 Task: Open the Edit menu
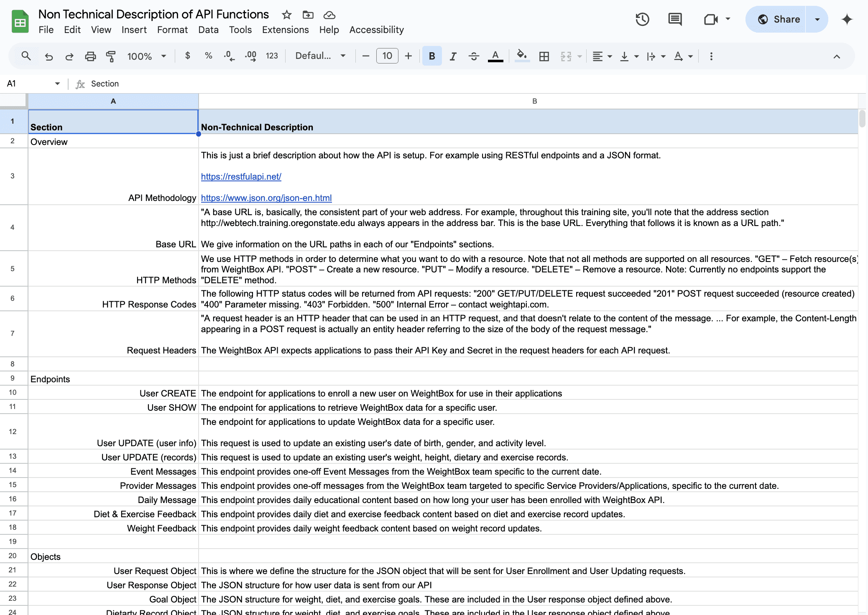[x=72, y=30]
